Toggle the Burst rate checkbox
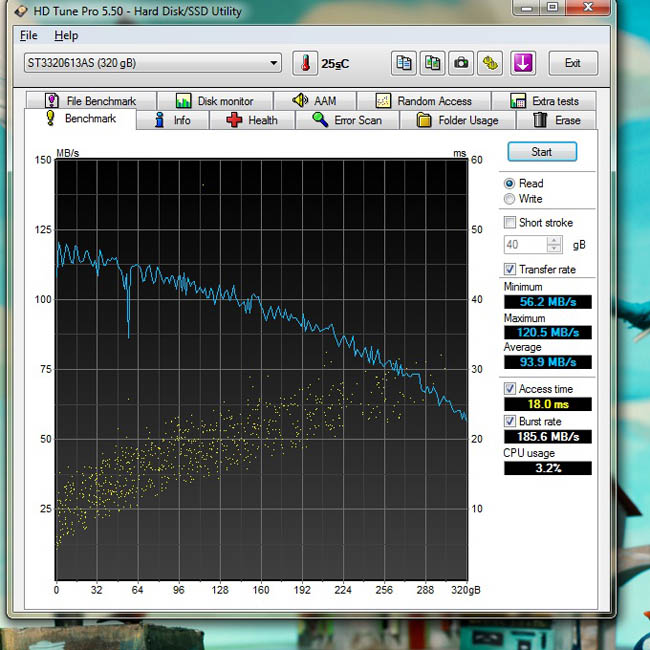Viewport: 650px width, 650px height. click(510, 422)
